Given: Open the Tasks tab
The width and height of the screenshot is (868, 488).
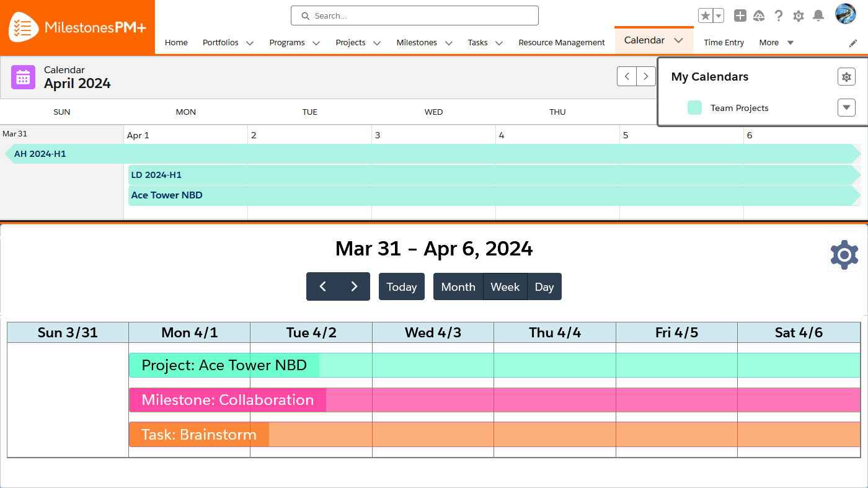Looking at the screenshot, I should [478, 42].
